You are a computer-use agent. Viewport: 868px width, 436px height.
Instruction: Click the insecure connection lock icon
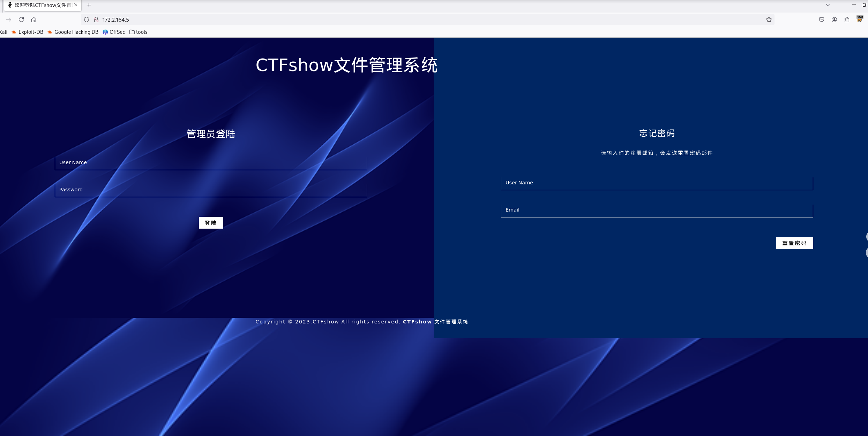pyautogui.click(x=96, y=20)
